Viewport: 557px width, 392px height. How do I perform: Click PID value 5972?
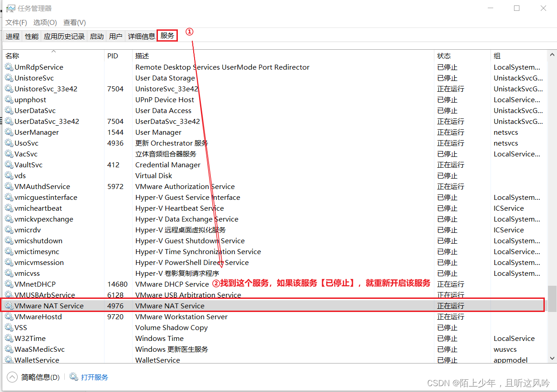[x=115, y=186]
